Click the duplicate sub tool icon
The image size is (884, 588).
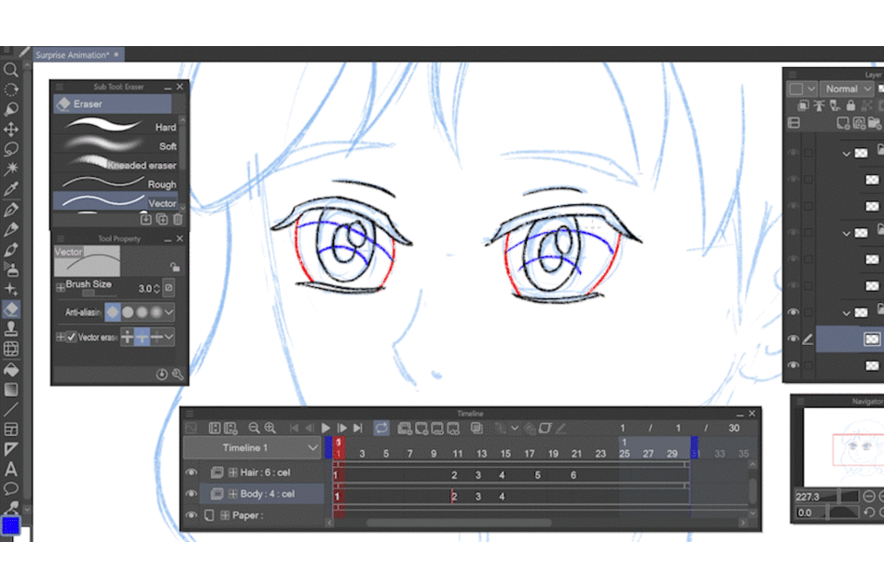click(x=162, y=219)
